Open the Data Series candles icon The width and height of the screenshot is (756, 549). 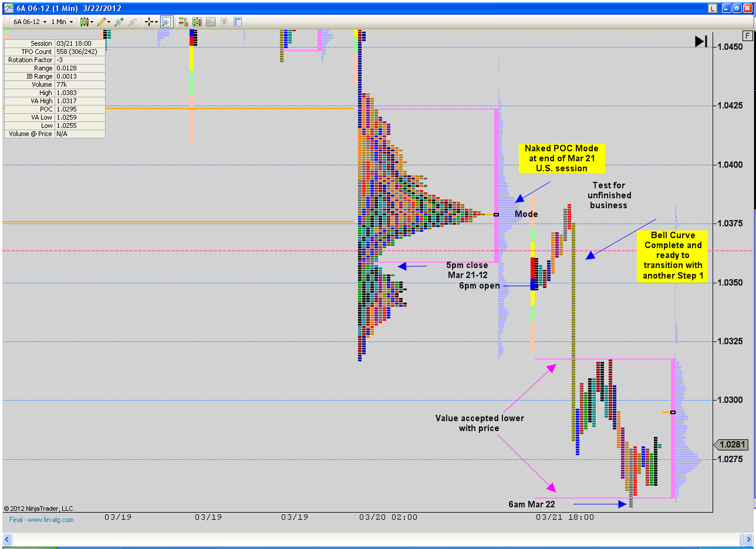click(x=197, y=22)
